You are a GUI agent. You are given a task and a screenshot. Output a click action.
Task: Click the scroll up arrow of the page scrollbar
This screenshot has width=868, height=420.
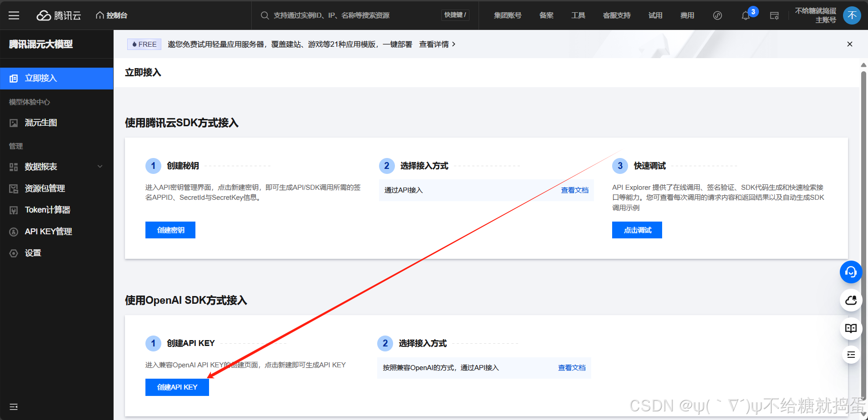click(x=864, y=65)
